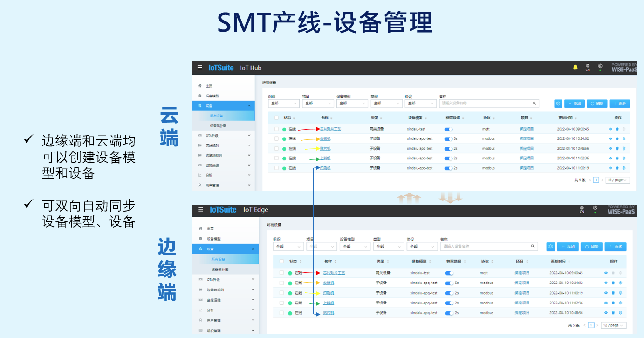Screen dimensions: 644x338
Task: Tick the select-all checkbox in IoT Hub table header
Action: pyautogui.click(x=276, y=118)
